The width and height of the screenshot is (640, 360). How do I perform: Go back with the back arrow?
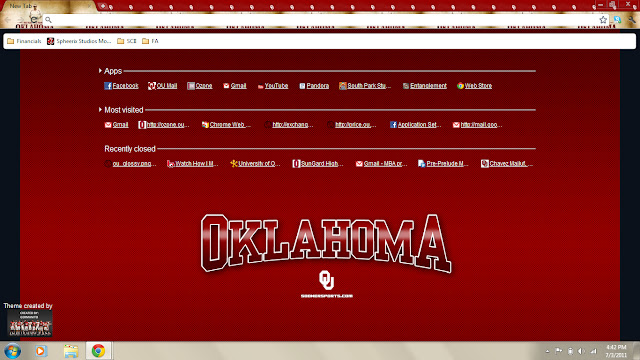click(x=8, y=20)
